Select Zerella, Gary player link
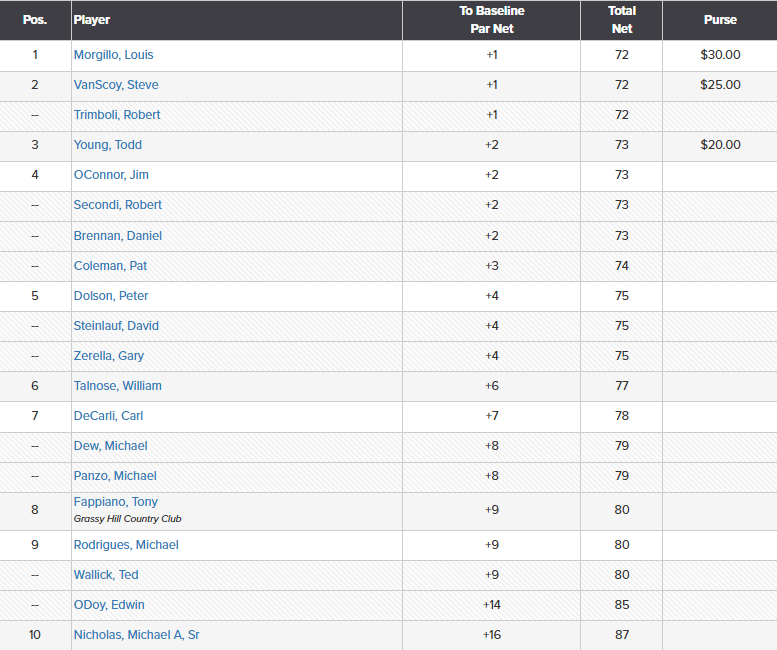The height and width of the screenshot is (650, 777). [x=109, y=356]
